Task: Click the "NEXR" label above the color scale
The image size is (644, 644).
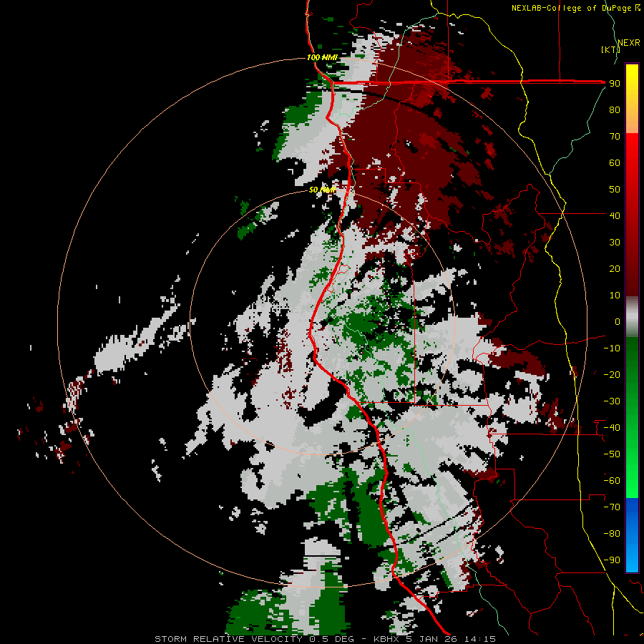Action: coord(629,42)
